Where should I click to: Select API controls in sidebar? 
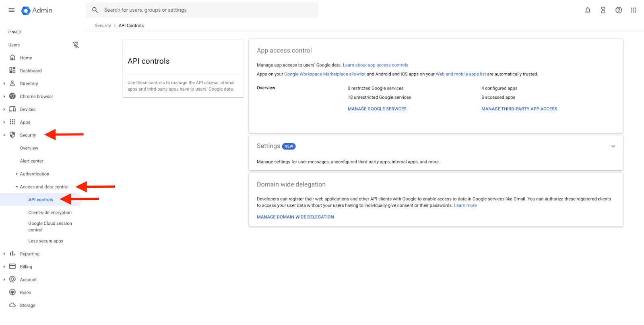click(41, 200)
